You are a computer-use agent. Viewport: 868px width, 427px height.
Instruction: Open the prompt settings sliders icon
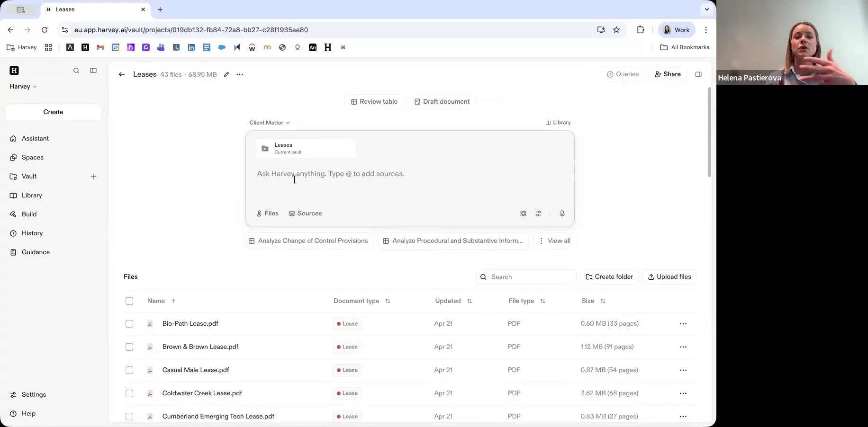pyautogui.click(x=538, y=213)
